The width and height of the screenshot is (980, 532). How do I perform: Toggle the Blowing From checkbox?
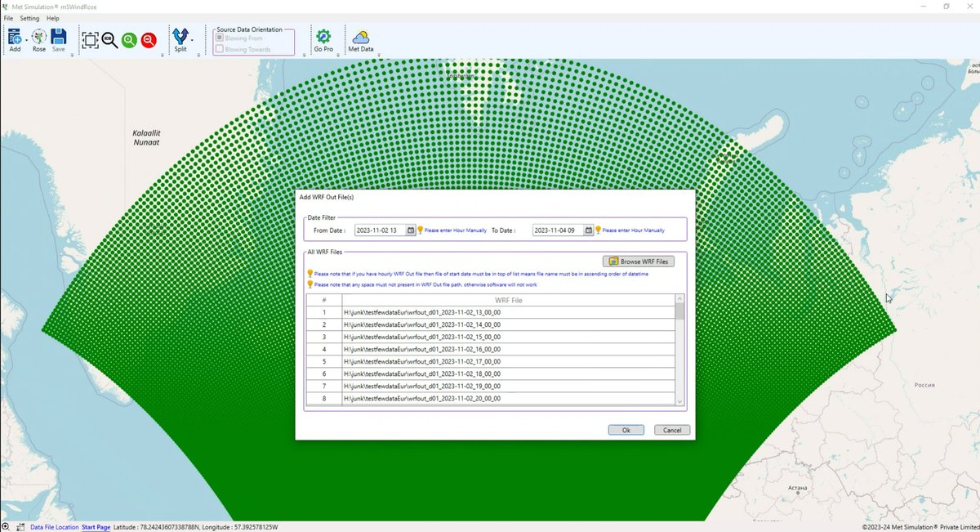(x=220, y=38)
